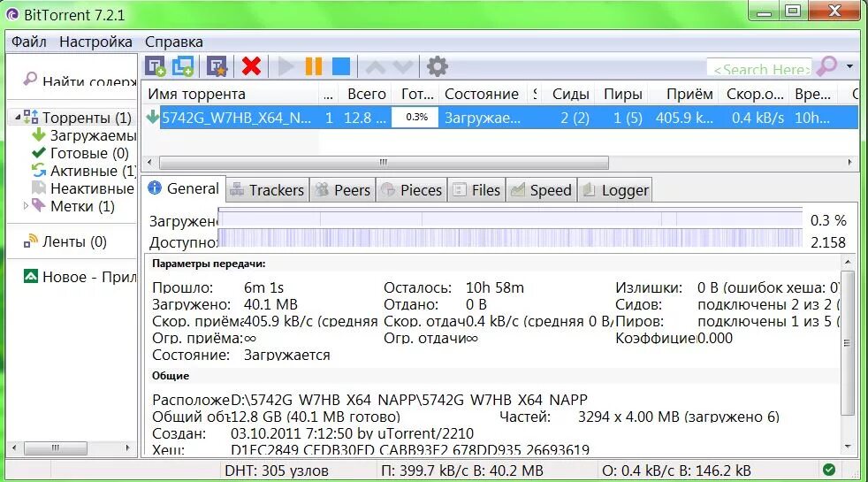Sort by Скор.о... upload speed column
This screenshot has width=868, height=482.
click(755, 94)
